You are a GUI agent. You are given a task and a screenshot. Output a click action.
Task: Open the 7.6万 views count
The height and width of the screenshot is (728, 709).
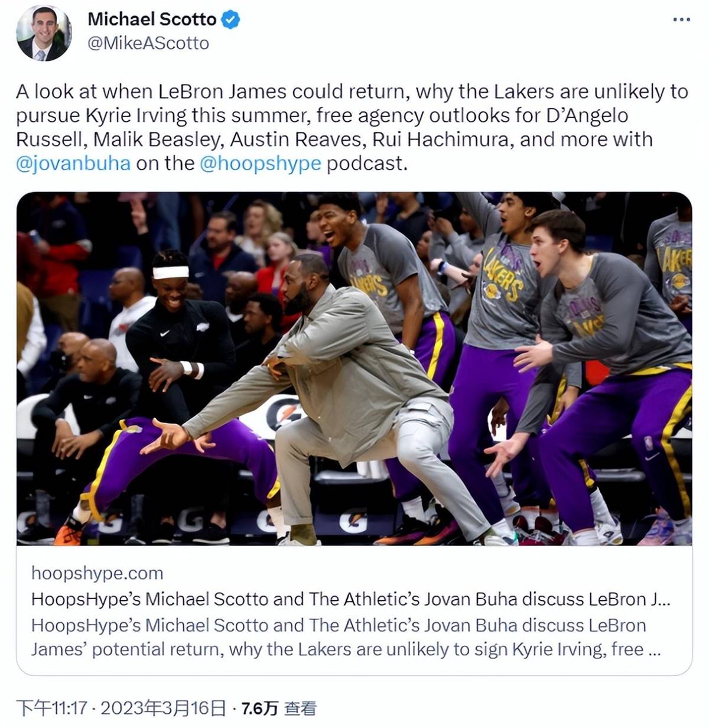260,708
